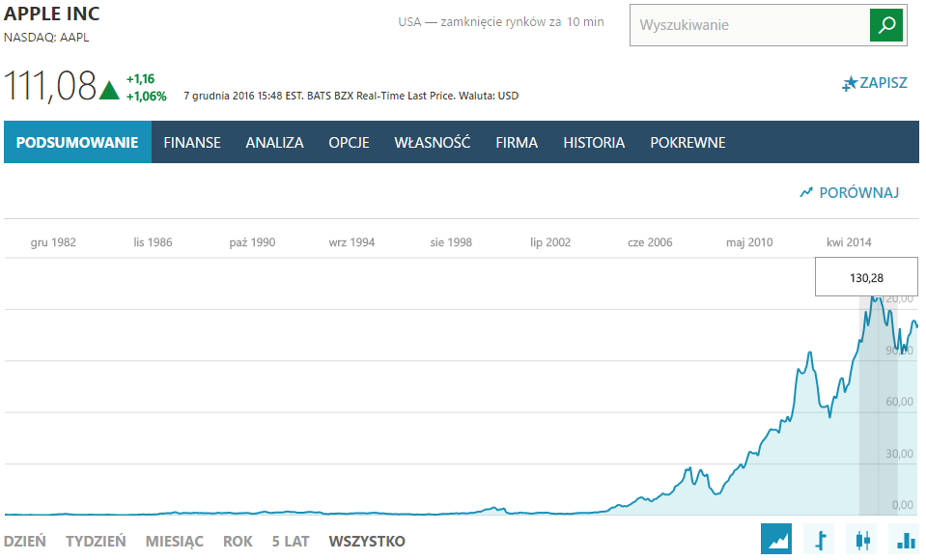Click the PORÓWNAJ compare link
The height and width of the screenshot is (560, 926).
858,192
